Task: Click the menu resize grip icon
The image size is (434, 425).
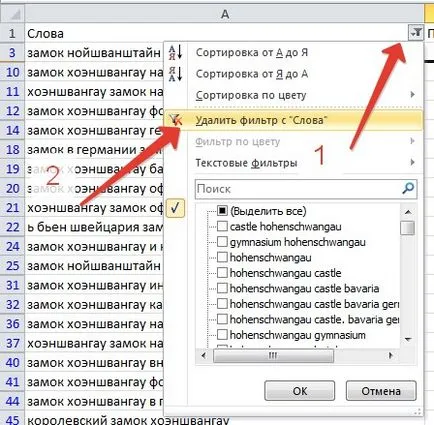Action: [x=417, y=412]
